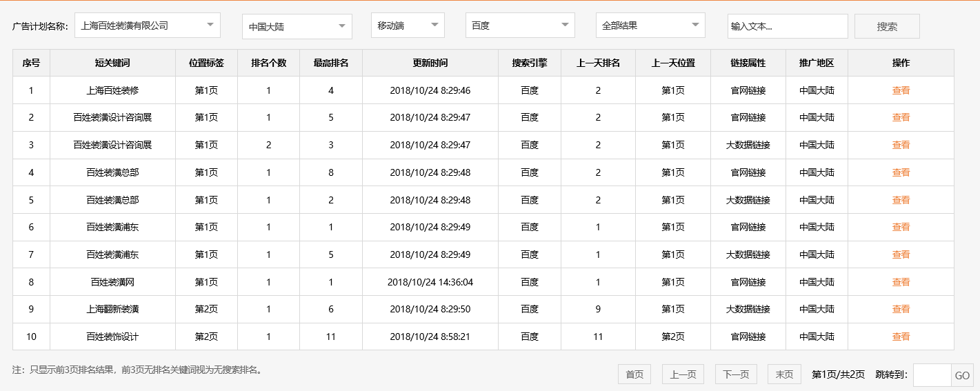The height and width of the screenshot is (391, 980).
Task: Click 第2页 position tag in row 9
Action: click(206, 309)
